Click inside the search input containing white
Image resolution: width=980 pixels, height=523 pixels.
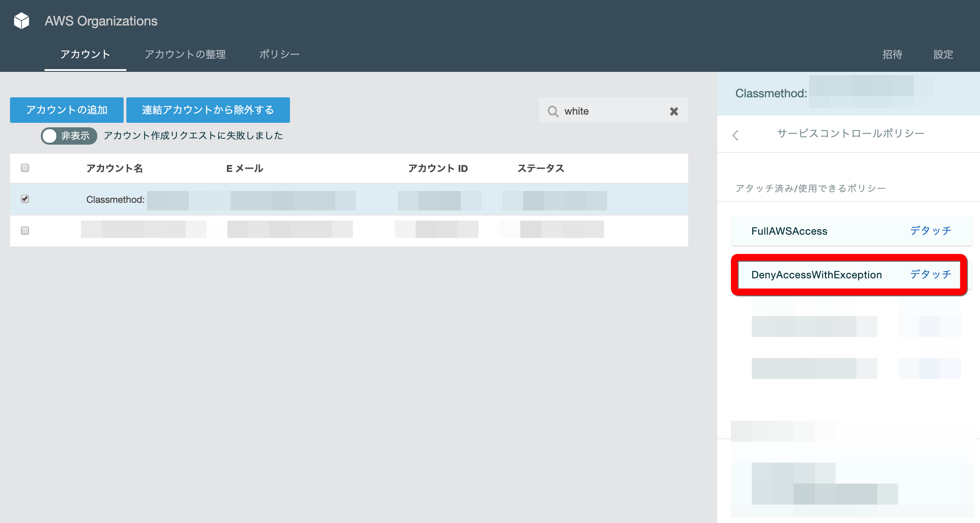click(600, 111)
